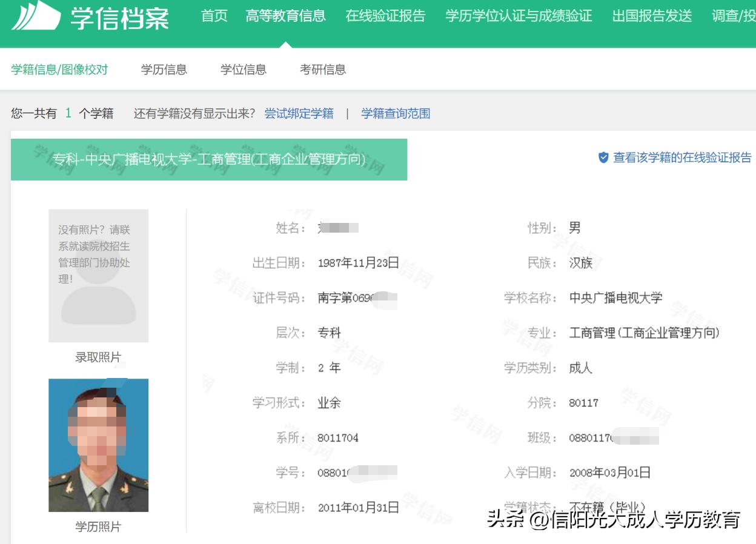This screenshot has width=756, height=544.
Task: Click the truncated 调查/投 navigation entry
Action: click(x=734, y=17)
